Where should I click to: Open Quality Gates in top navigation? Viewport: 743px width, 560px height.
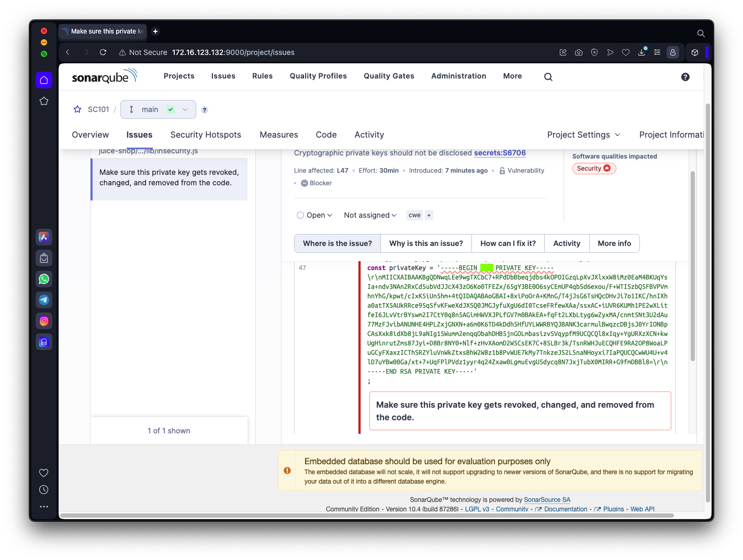click(389, 76)
